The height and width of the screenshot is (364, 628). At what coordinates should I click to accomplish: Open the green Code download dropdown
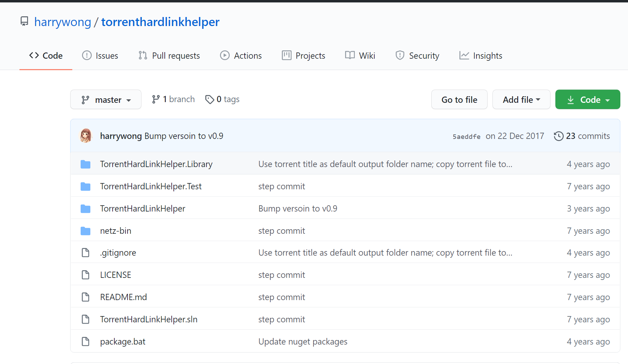click(x=588, y=99)
